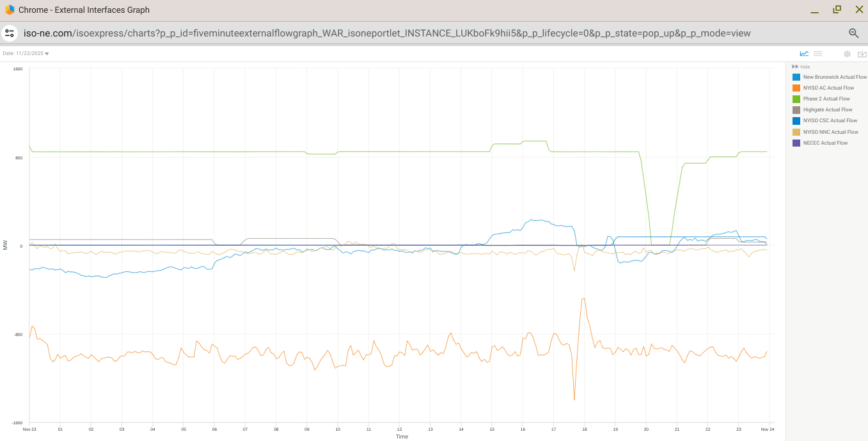Click the download chart data icon
This screenshot has width=868, height=441.
click(862, 54)
